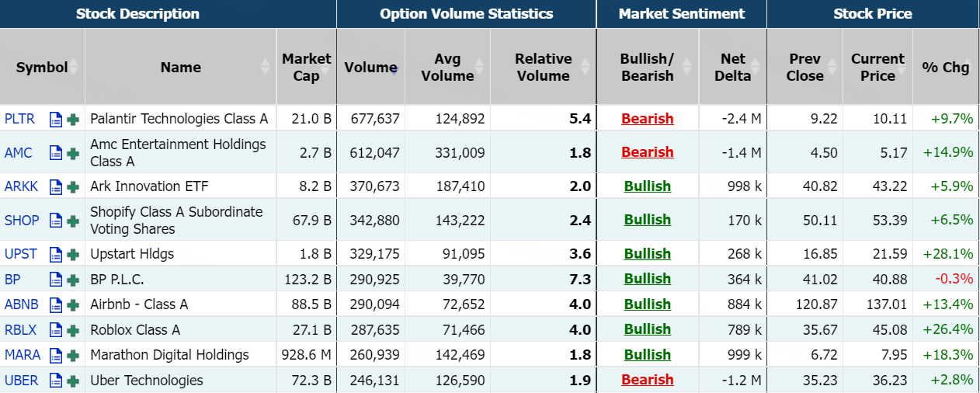Open the UPST symbol link
Image resolution: width=980 pixels, height=393 pixels.
(21, 254)
